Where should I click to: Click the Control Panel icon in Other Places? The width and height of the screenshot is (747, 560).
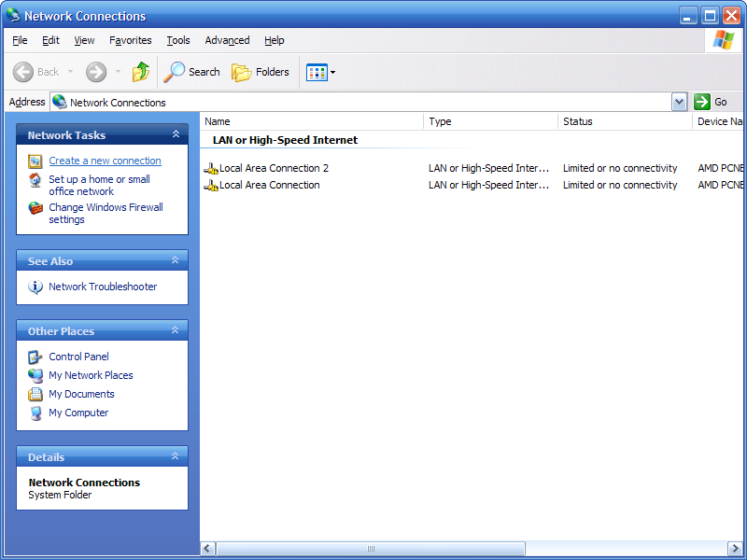click(35, 357)
